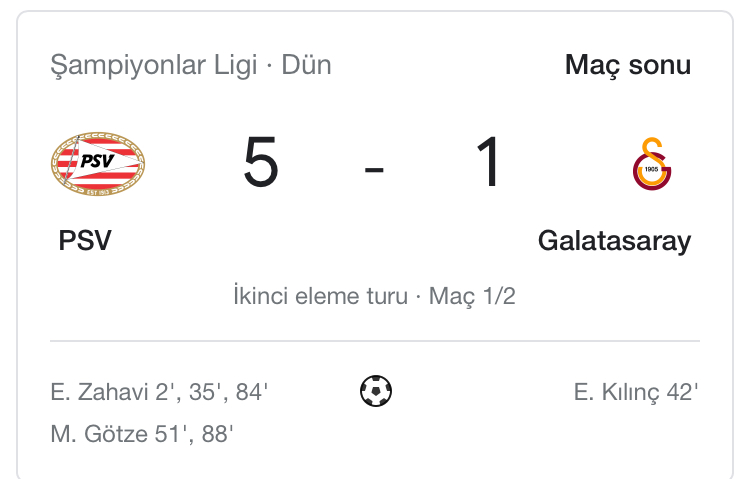Click the dash between the scores
This screenshot has height=479, width=750.
click(375, 166)
